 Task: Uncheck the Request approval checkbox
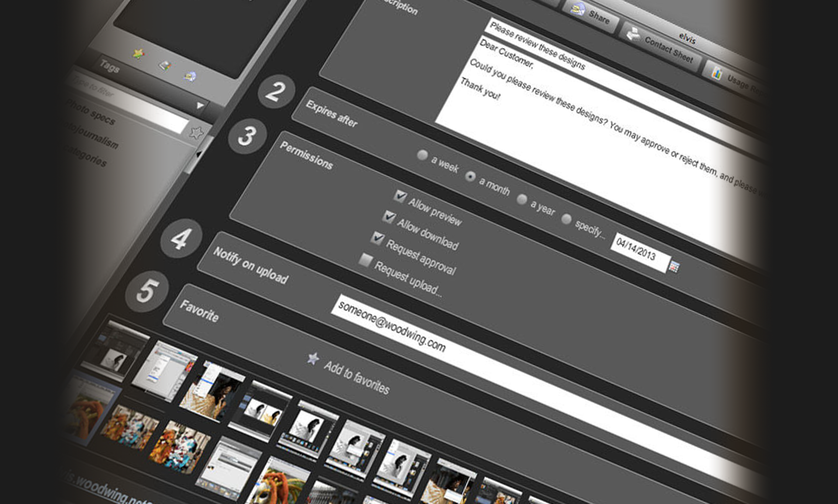[x=377, y=238]
